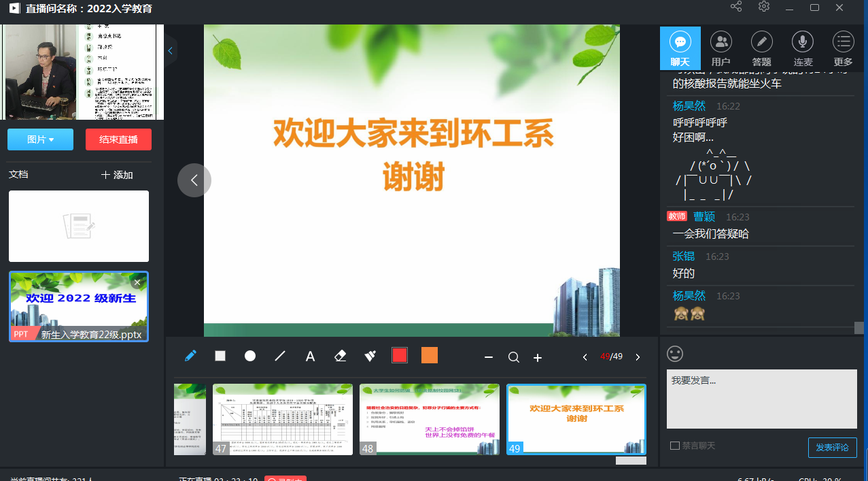Screen dimensions: 868x481
Task: Open the emoji picker in chat
Action: pyautogui.click(x=675, y=354)
